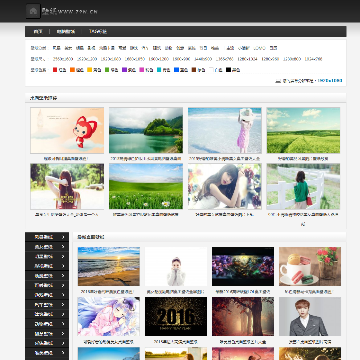Expand the topmost category in the black sidebar

coord(47,237)
